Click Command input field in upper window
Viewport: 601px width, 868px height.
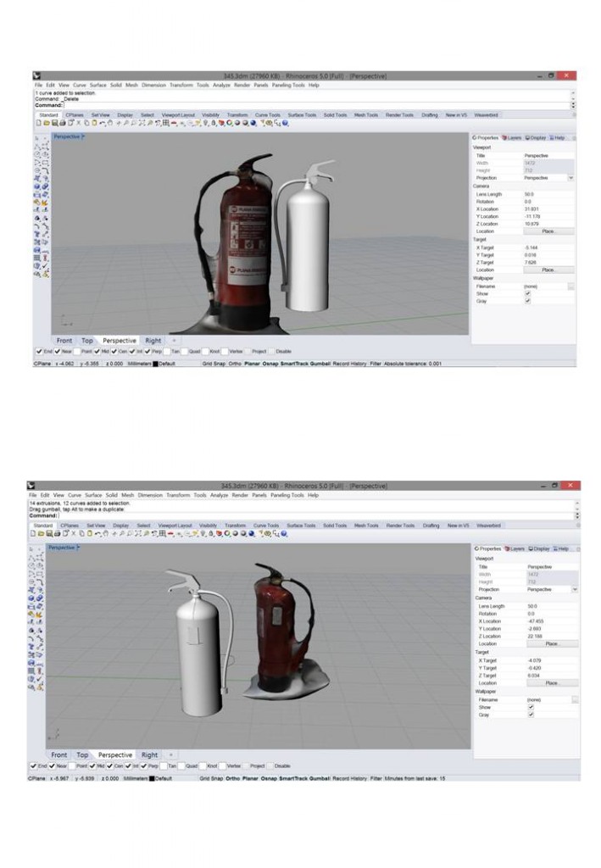click(x=316, y=104)
